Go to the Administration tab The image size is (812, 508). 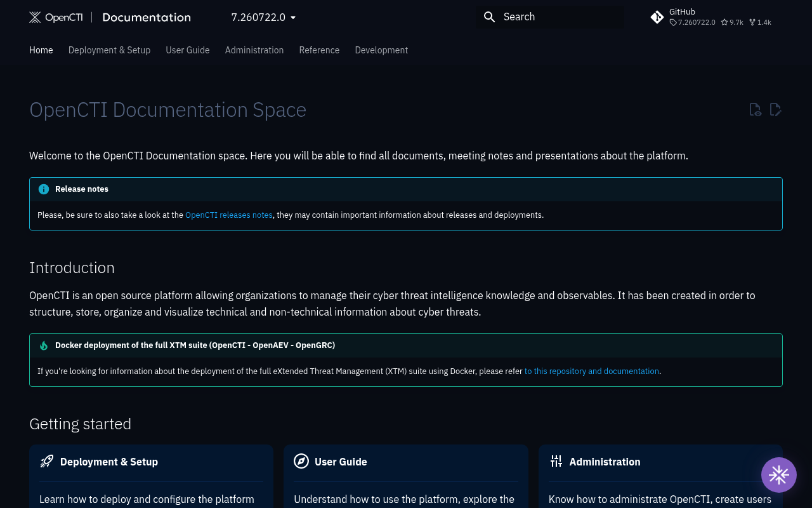(x=254, y=50)
